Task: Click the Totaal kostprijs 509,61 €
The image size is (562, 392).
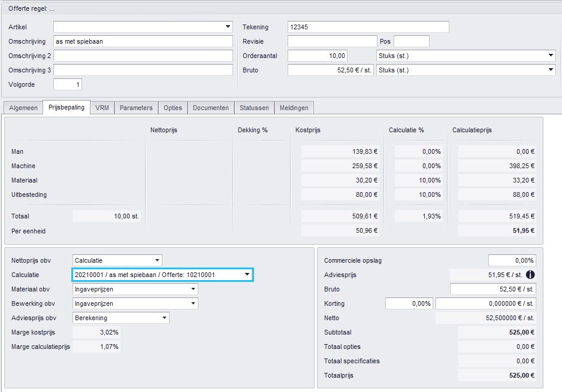Action: pos(340,216)
